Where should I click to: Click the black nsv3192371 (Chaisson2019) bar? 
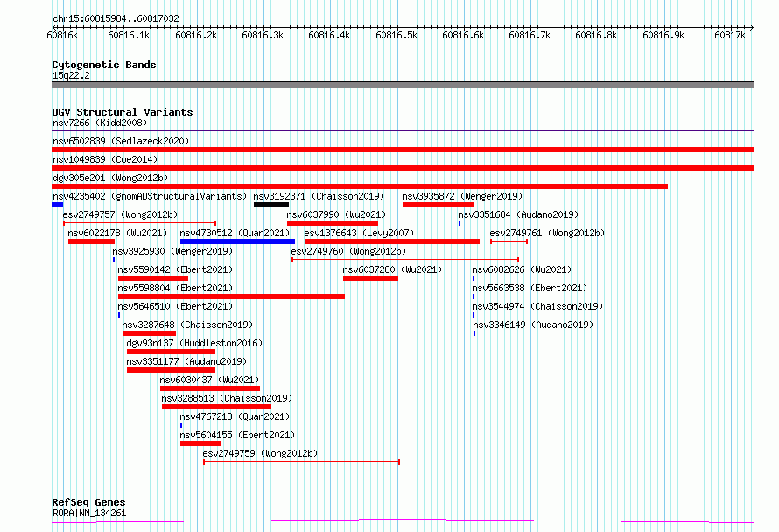click(x=270, y=205)
